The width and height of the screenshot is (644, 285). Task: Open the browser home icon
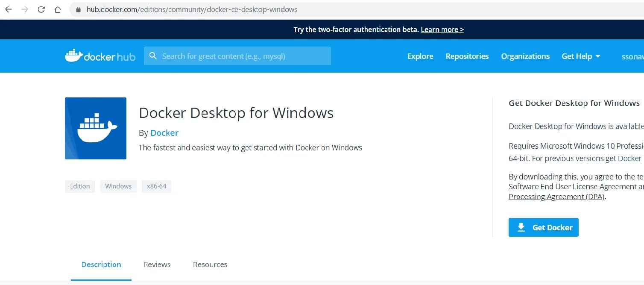click(58, 9)
